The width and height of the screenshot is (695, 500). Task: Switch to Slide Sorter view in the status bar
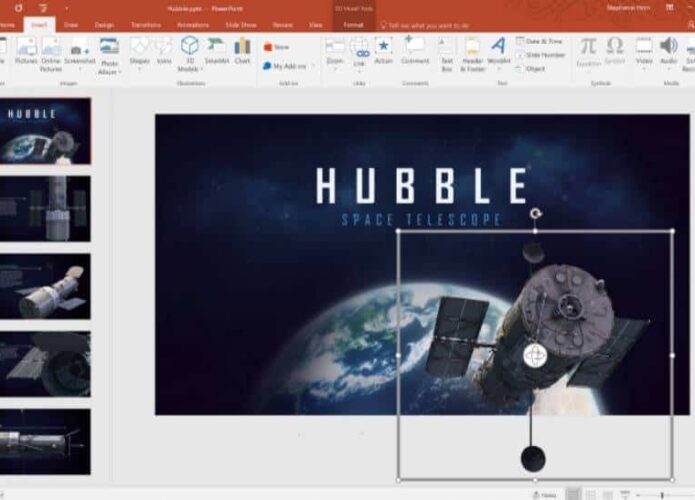(591, 494)
